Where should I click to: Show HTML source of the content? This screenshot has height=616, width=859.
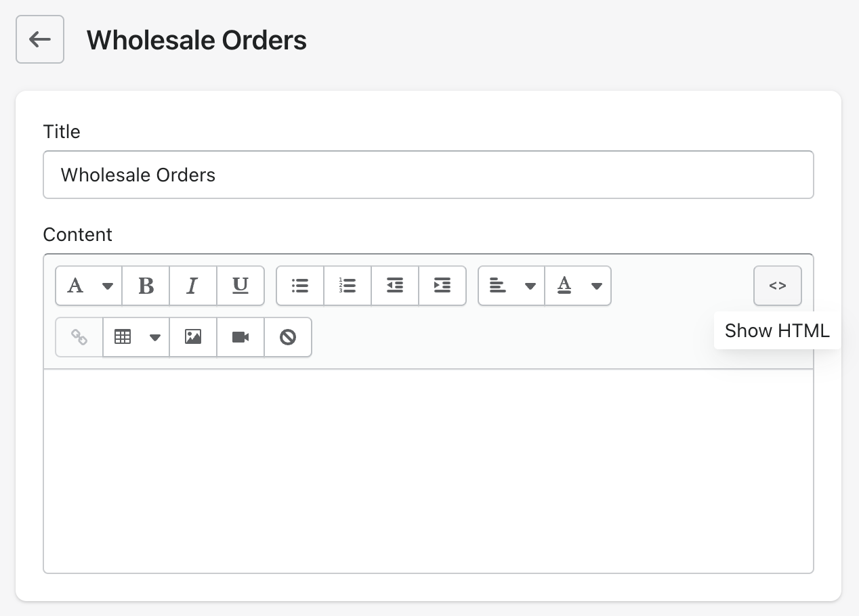[777, 286]
